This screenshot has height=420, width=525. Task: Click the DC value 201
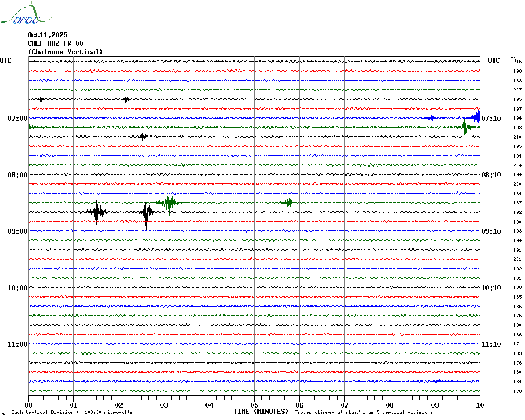[x=518, y=259]
